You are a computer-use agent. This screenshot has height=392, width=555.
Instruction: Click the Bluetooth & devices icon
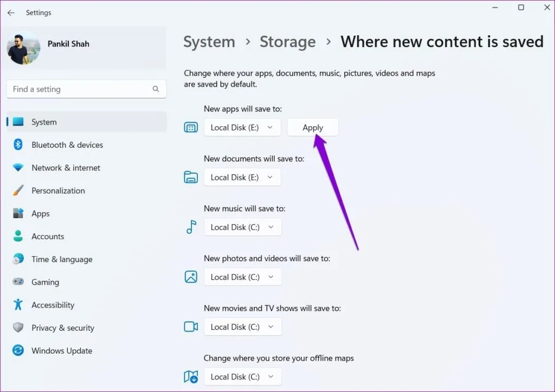click(18, 145)
